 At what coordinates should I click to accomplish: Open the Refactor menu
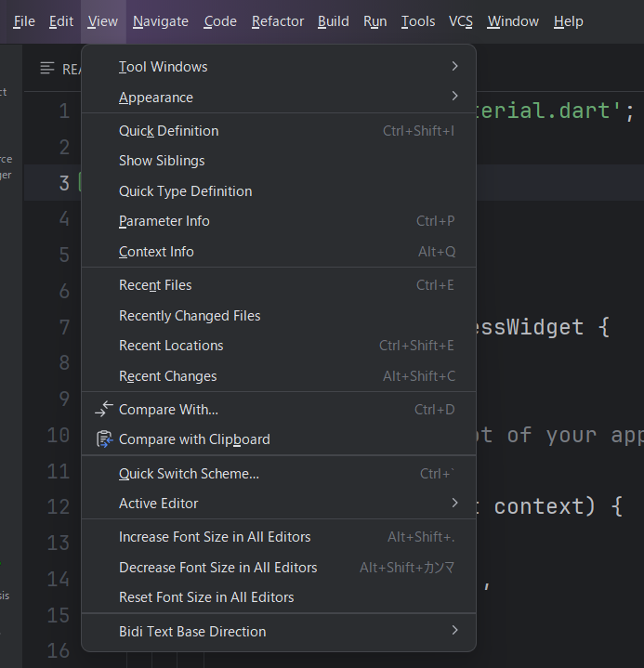(277, 21)
